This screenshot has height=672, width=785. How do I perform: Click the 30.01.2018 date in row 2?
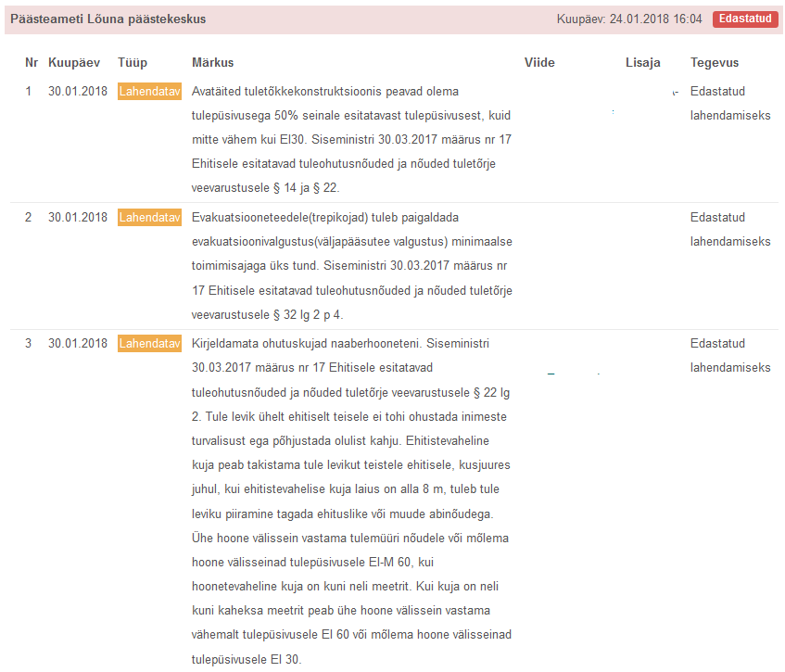pyautogui.click(x=78, y=218)
